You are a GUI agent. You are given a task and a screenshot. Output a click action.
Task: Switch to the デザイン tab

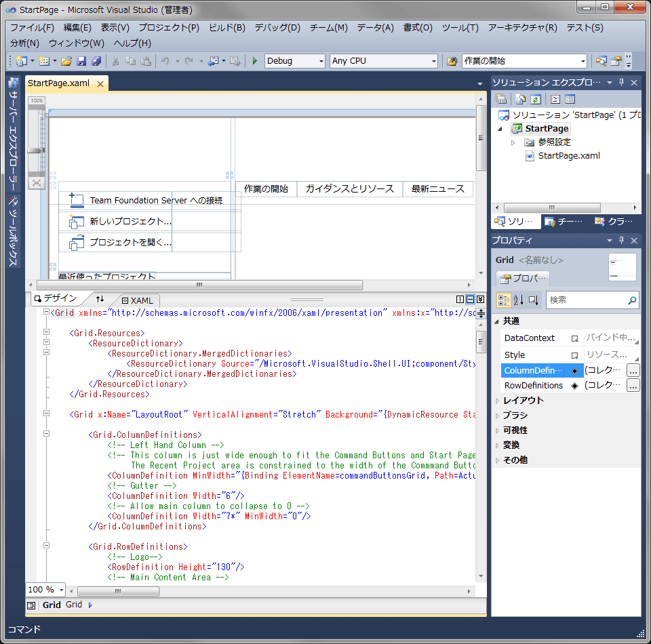pyautogui.click(x=56, y=298)
